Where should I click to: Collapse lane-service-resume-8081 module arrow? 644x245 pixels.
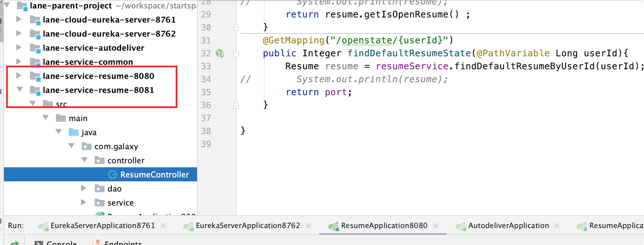point(19,90)
